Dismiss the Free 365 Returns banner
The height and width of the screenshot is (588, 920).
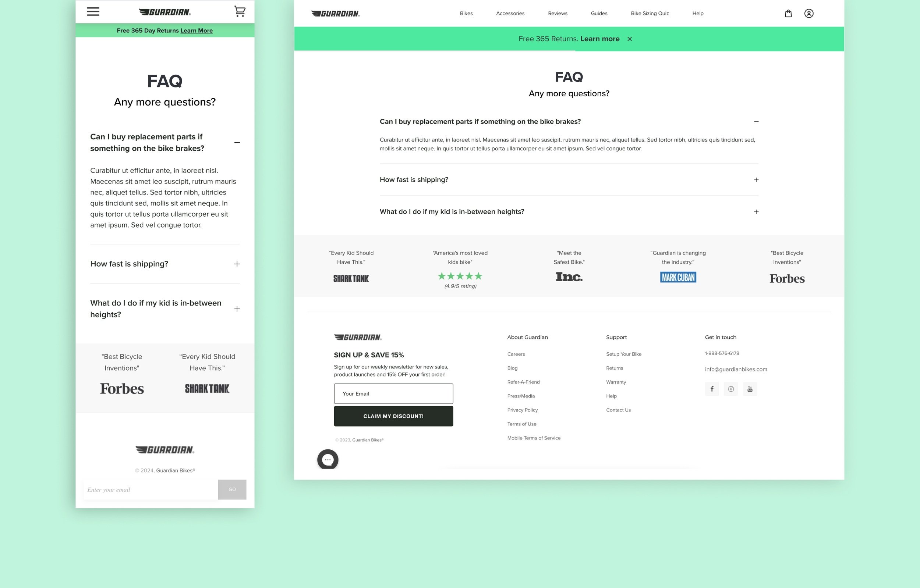[629, 39]
